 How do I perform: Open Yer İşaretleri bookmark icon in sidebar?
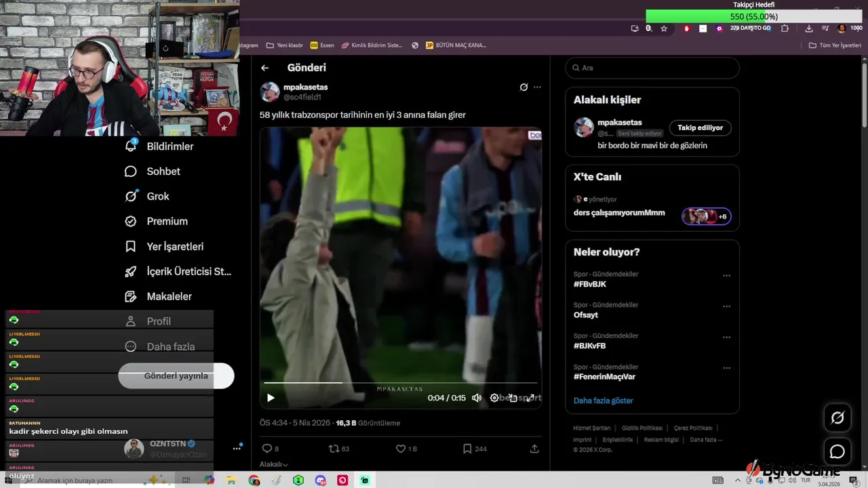[x=131, y=247]
